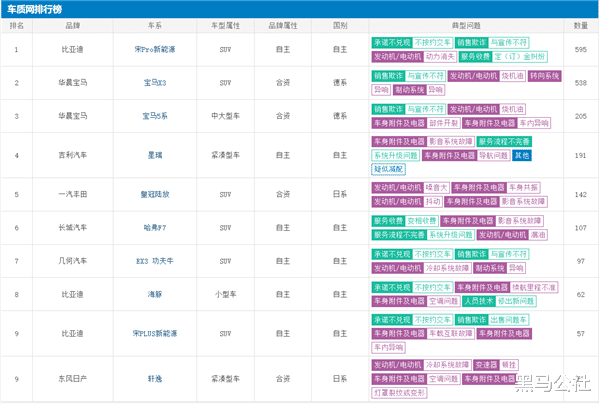The width and height of the screenshot is (600, 404).
Task: Click the 轩逸 series link
Action: point(154,379)
